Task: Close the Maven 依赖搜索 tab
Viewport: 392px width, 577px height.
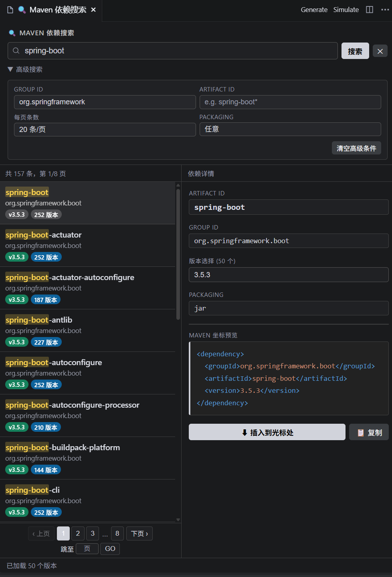Action: tap(93, 10)
